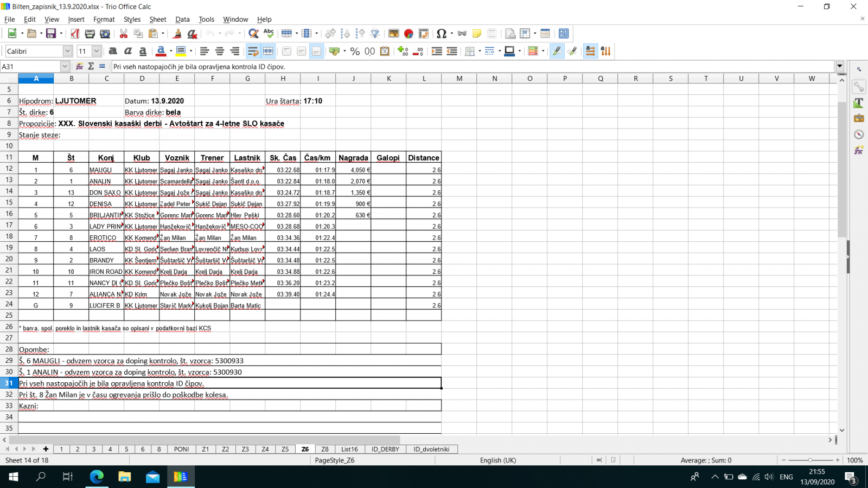This screenshot has height=488, width=868.
Task: Open Find and Replace tool
Action: pyautogui.click(x=253, y=34)
